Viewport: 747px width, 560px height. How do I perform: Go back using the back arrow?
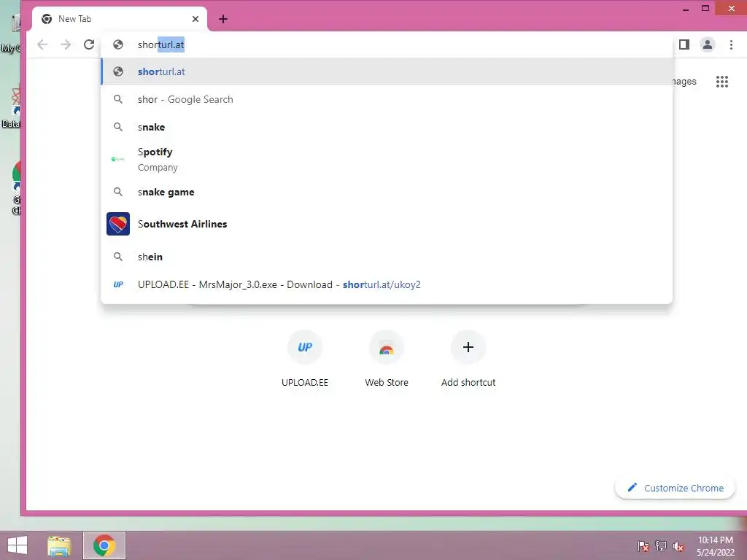[42, 44]
